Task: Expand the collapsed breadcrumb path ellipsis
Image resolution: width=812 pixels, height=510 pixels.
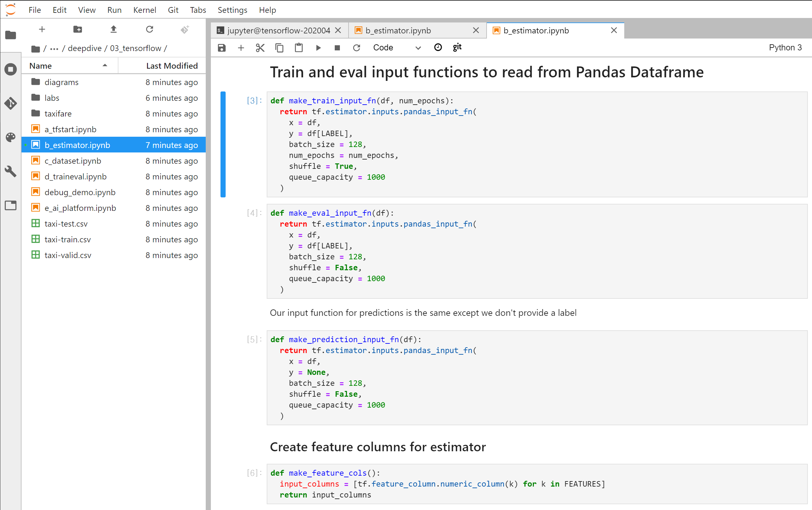Action: click(x=54, y=48)
